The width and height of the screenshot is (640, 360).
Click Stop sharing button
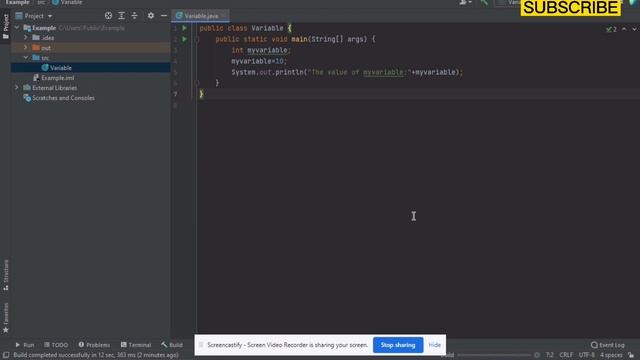[398, 345]
